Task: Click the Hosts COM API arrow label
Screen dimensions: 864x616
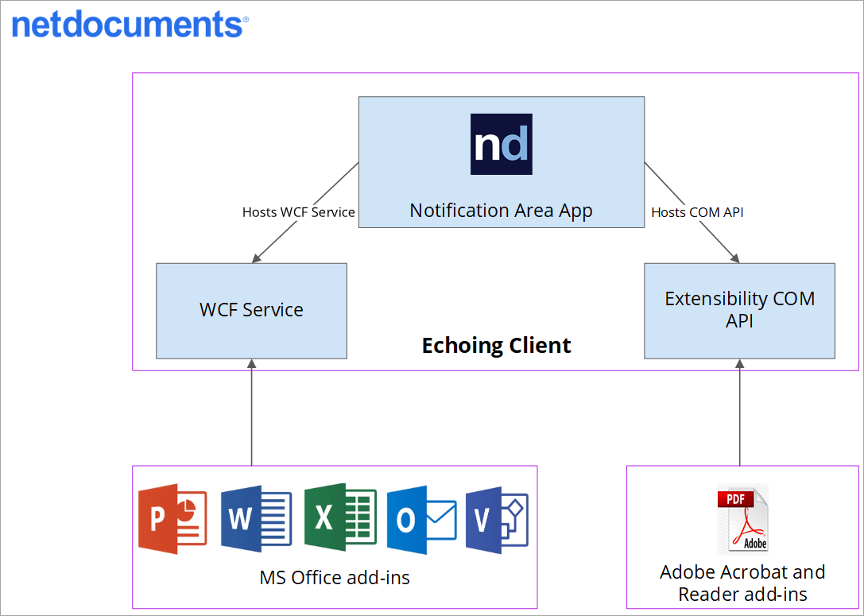Action: 697,212
